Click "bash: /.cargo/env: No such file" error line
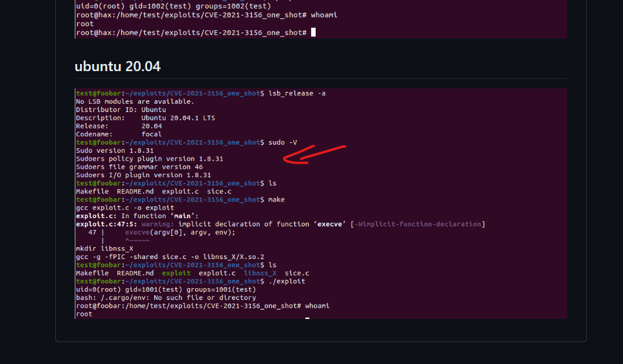The image size is (623, 364). (x=166, y=298)
